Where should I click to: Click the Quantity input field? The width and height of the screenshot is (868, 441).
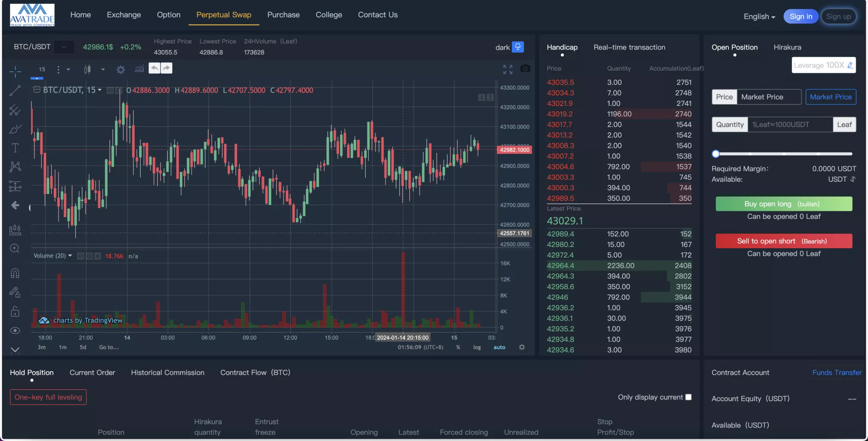coord(790,125)
